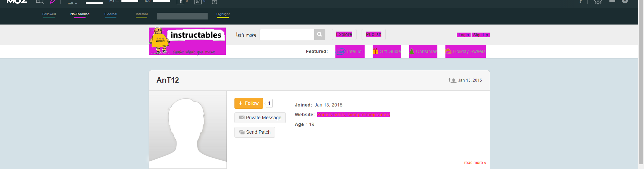Open the Publish menu
Screen dimensions: 644x169
click(x=374, y=34)
